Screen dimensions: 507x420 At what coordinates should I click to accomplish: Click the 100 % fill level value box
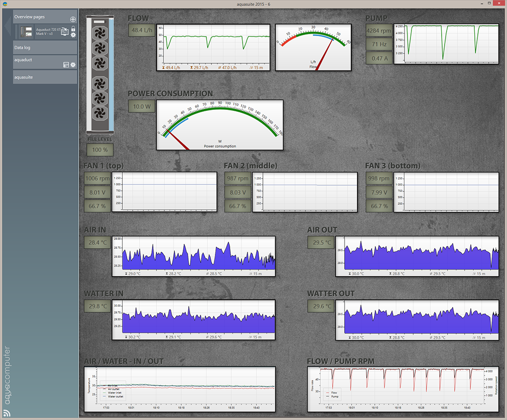coord(101,150)
